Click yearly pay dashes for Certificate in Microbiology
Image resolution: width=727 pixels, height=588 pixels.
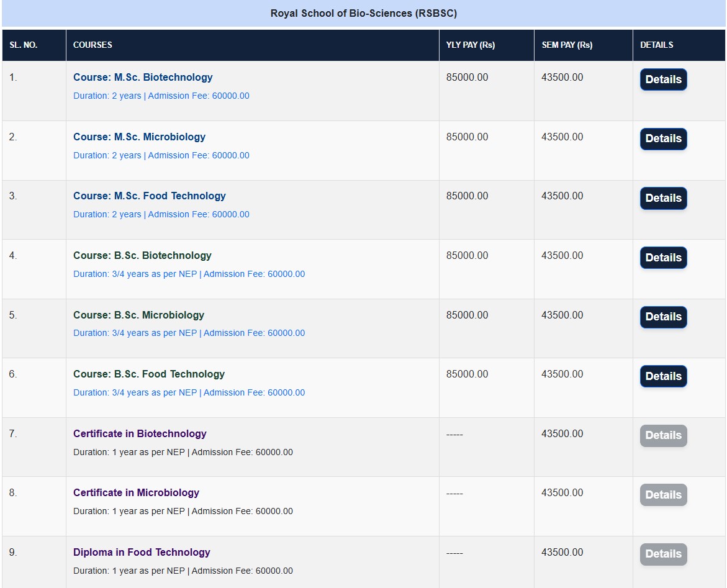454,494
